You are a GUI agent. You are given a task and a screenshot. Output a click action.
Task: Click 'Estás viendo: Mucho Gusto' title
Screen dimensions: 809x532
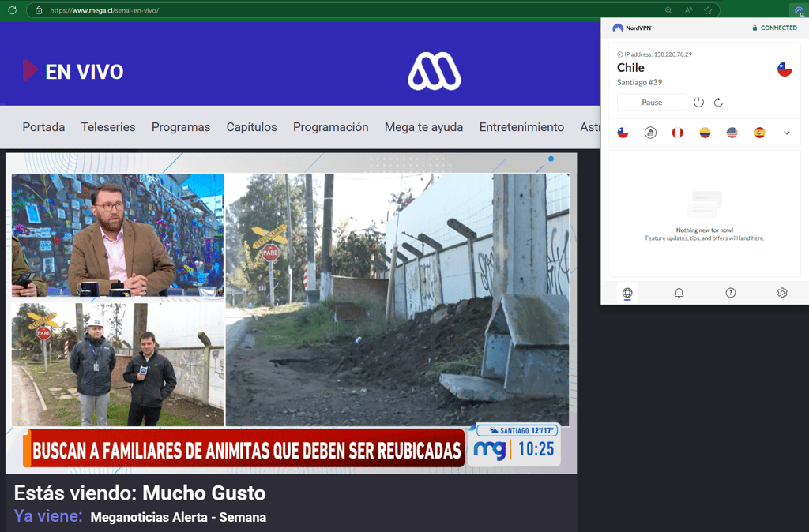[139, 493]
